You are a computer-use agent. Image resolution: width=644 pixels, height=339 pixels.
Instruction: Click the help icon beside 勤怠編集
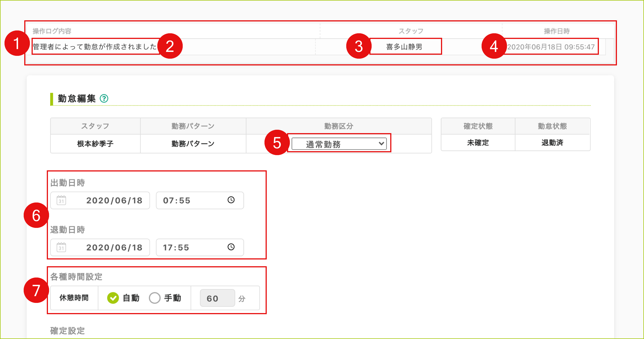(x=104, y=98)
